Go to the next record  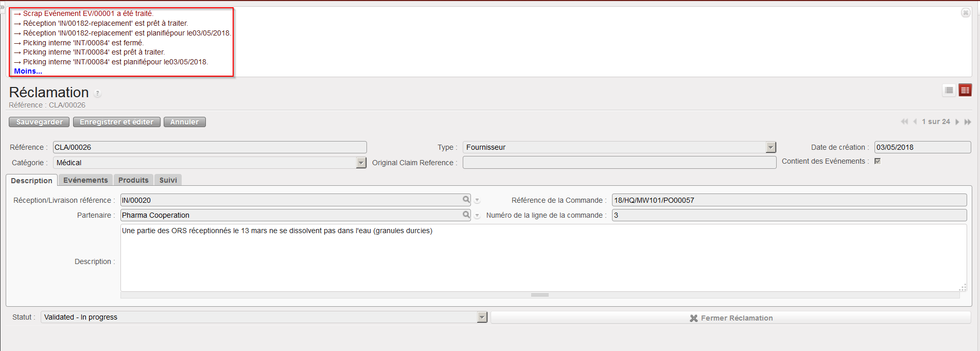pyautogui.click(x=957, y=122)
